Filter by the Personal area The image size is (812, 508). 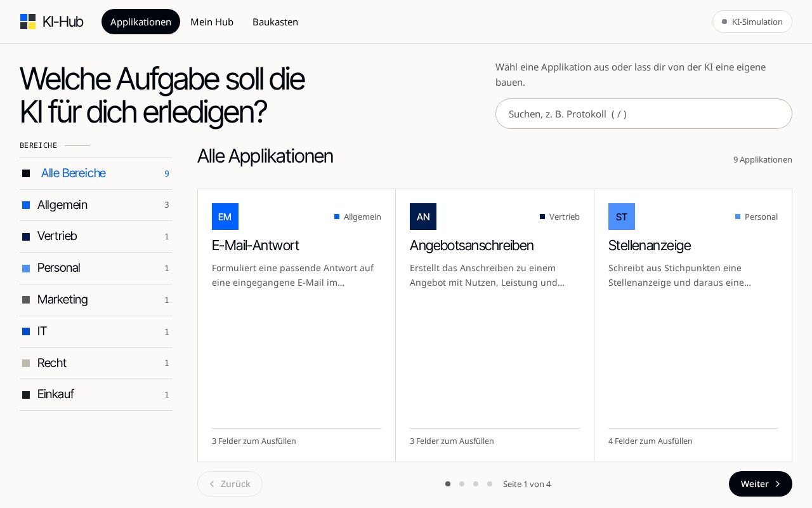(x=96, y=268)
